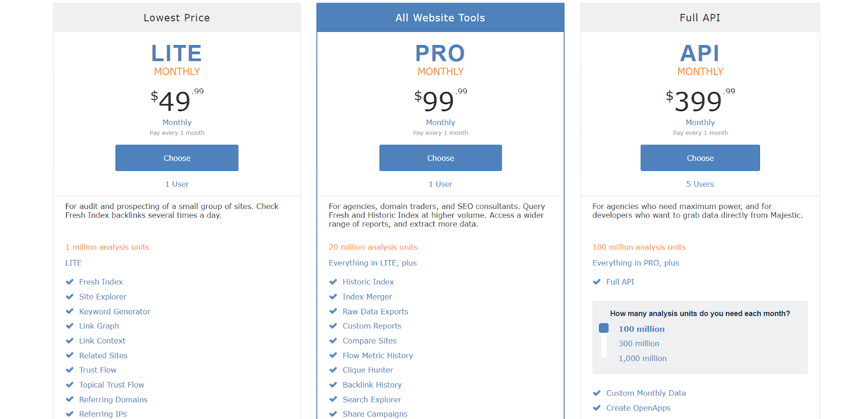Select the 1,000 million analysis units option

(642, 358)
